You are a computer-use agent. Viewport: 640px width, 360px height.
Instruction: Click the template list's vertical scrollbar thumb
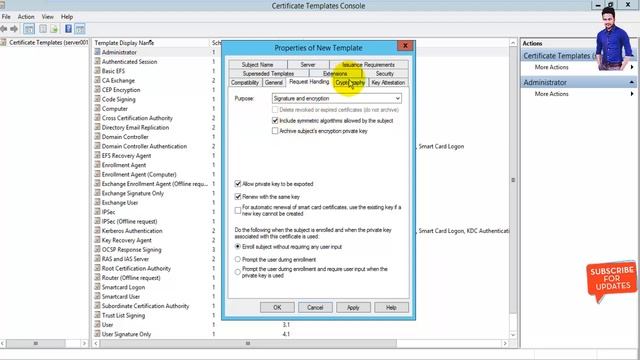[x=513, y=180]
